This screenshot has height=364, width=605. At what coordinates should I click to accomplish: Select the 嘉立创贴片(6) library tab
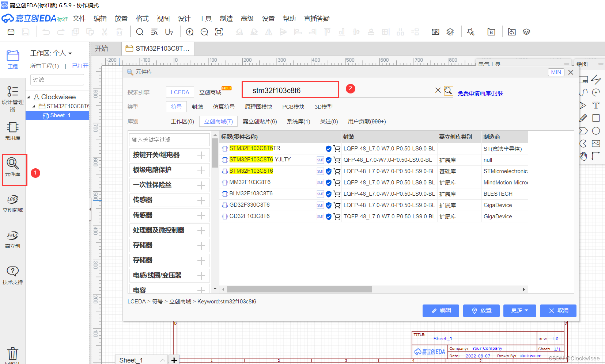tap(260, 122)
